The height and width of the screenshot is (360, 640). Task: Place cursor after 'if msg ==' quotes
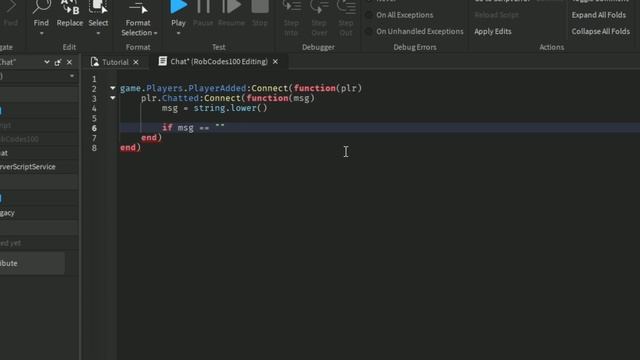click(225, 127)
